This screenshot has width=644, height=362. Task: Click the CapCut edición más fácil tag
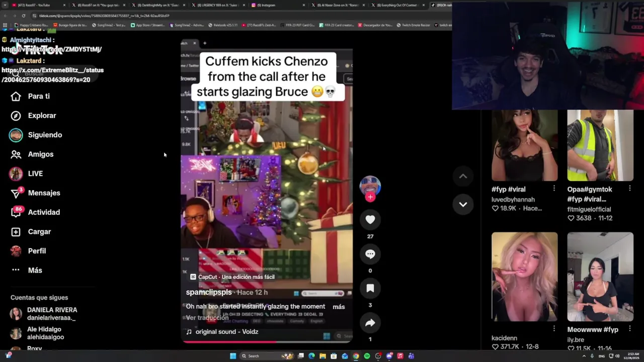(232, 277)
